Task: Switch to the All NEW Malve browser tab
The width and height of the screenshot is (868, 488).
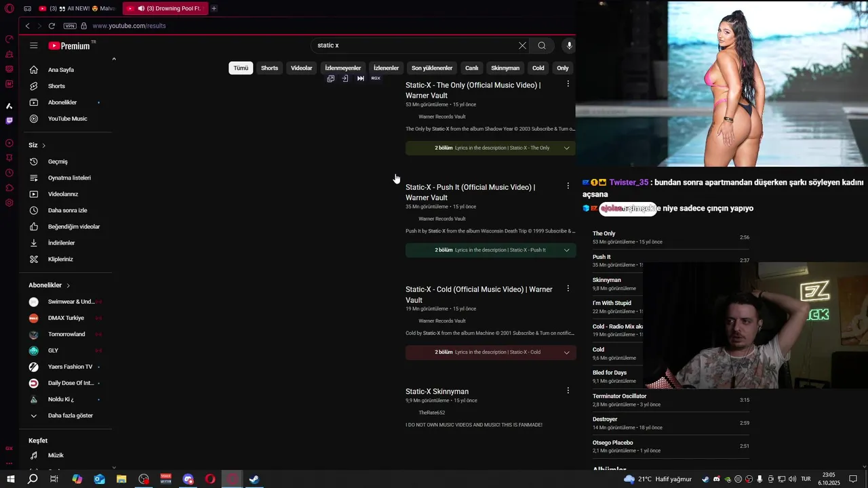Action: (x=77, y=8)
